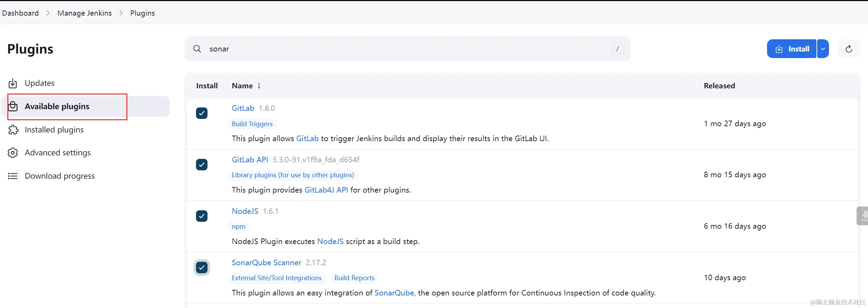Uncheck the GitLab plugin checkbox
The width and height of the screenshot is (868, 308).
pos(202,113)
